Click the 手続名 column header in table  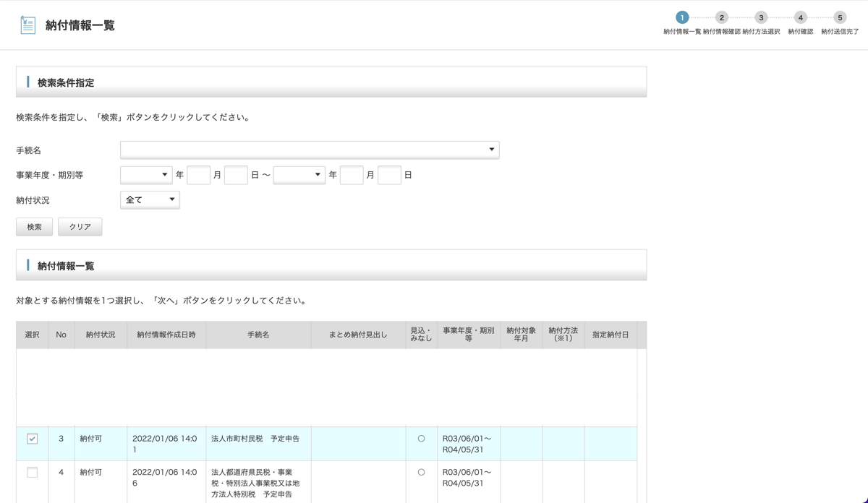click(x=258, y=335)
